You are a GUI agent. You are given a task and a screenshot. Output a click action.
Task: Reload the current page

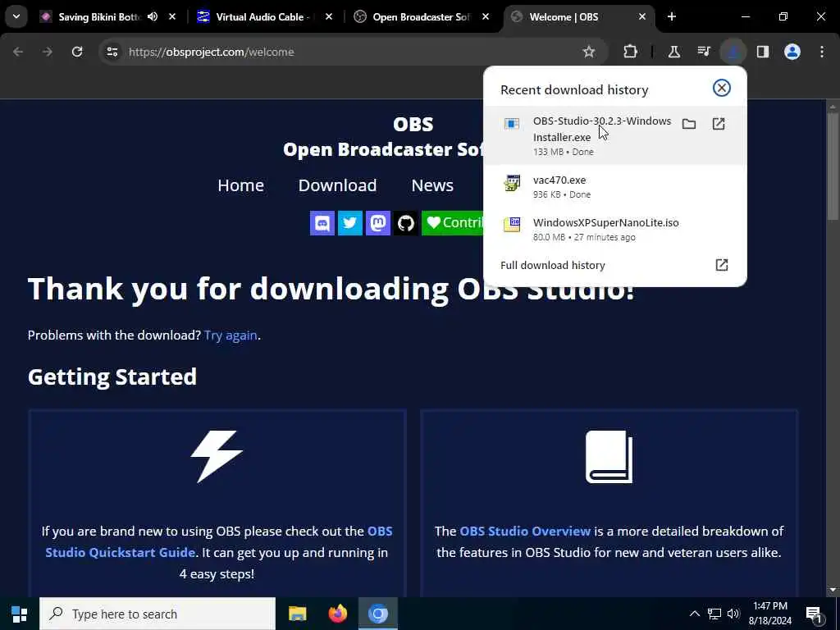click(x=77, y=52)
